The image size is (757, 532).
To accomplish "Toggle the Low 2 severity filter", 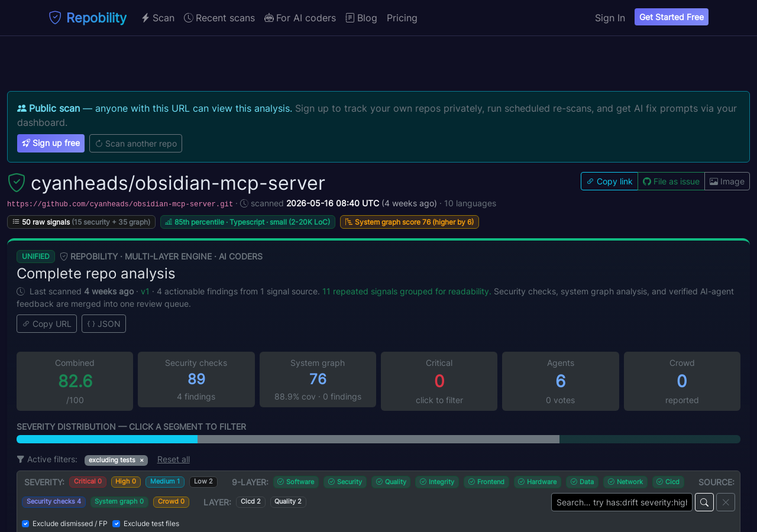I will click(203, 482).
